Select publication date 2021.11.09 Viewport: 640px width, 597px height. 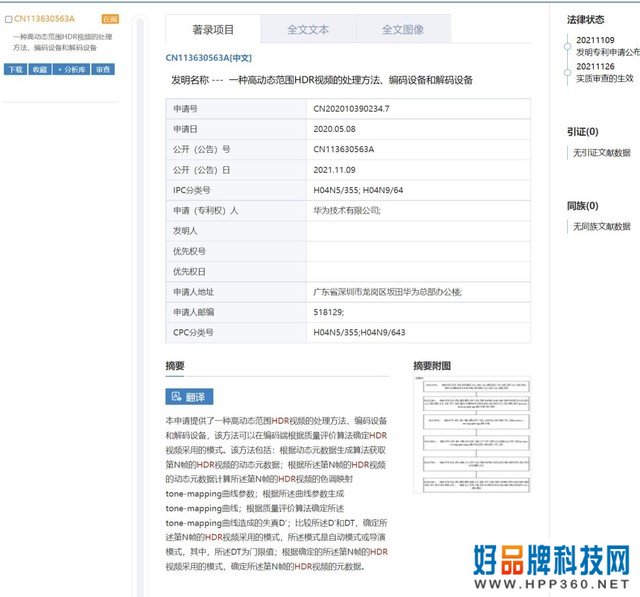click(x=334, y=170)
